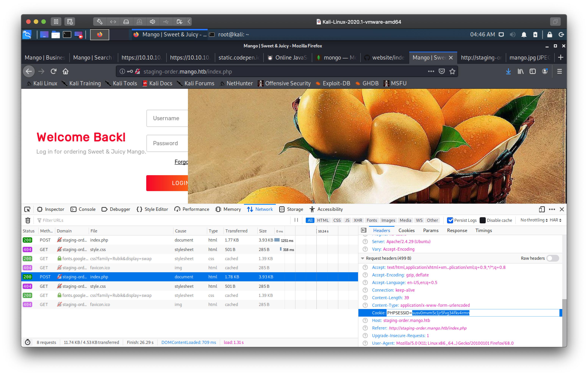This screenshot has height=375, width=588.
Task: Collapse the Request headers section
Action: tap(363, 258)
